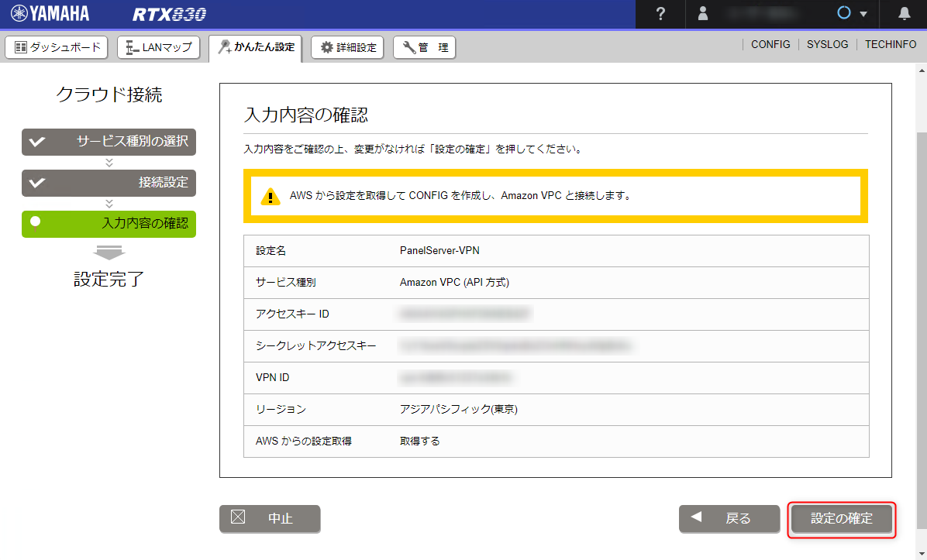Viewport: 927px width, 560px height.
Task: Switch to the LANマップ tab
Action: click(x=159, y=47)
